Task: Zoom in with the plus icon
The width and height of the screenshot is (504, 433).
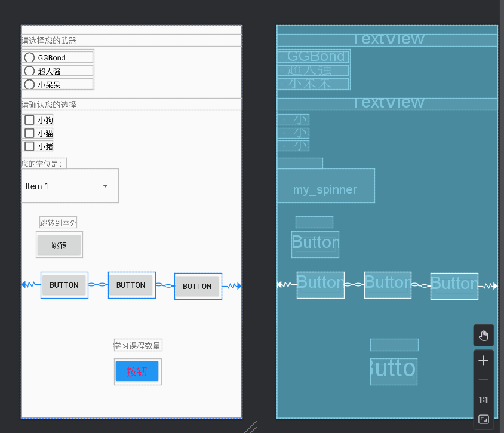Action: pyautogui.click(x=484, y=361)
